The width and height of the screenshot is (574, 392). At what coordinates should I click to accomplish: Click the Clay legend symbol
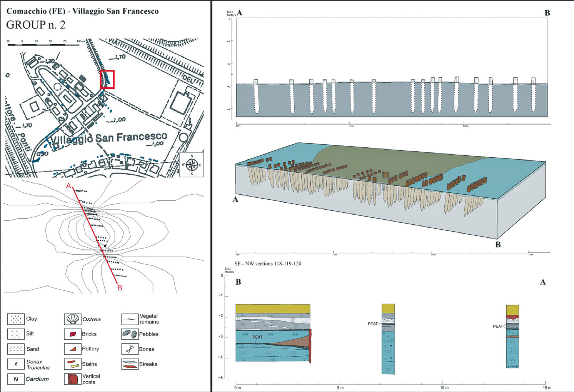[16, 319]
